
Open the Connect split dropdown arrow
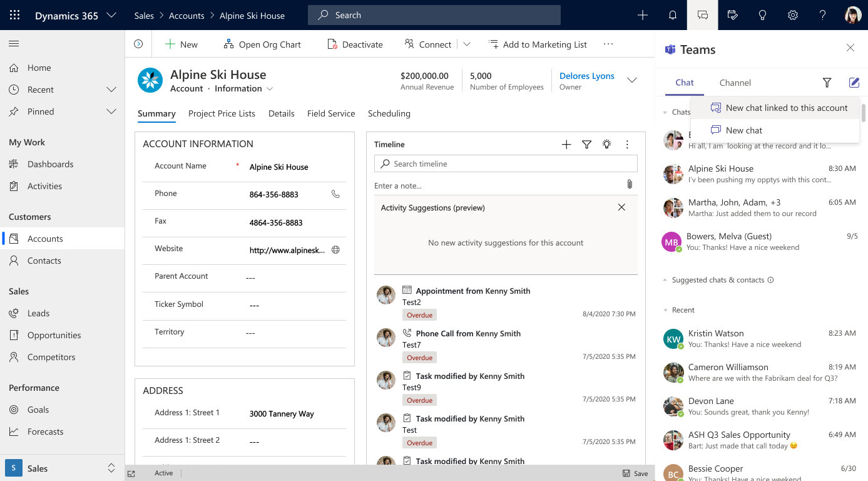[x=466, y=44]
